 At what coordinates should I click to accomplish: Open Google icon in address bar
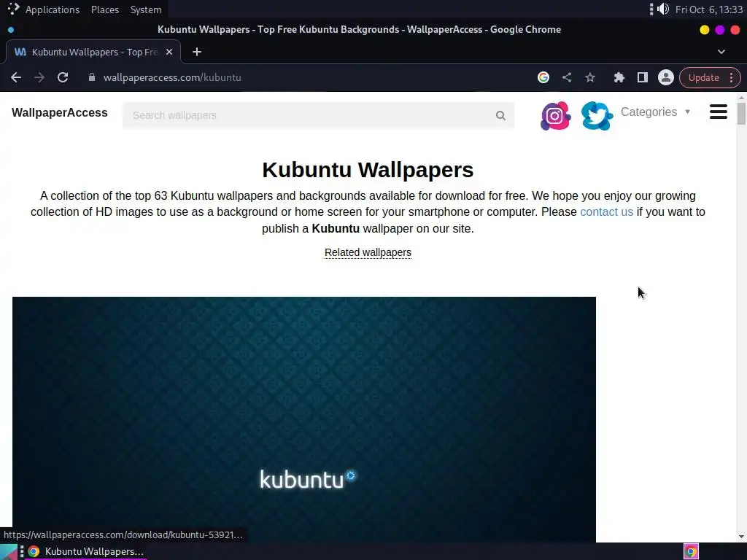[x=543, y=77]
